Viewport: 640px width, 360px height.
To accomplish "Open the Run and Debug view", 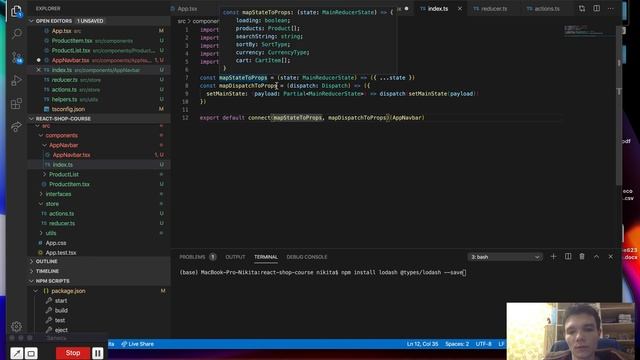I will pyautogui.click(x=17, y=80).
